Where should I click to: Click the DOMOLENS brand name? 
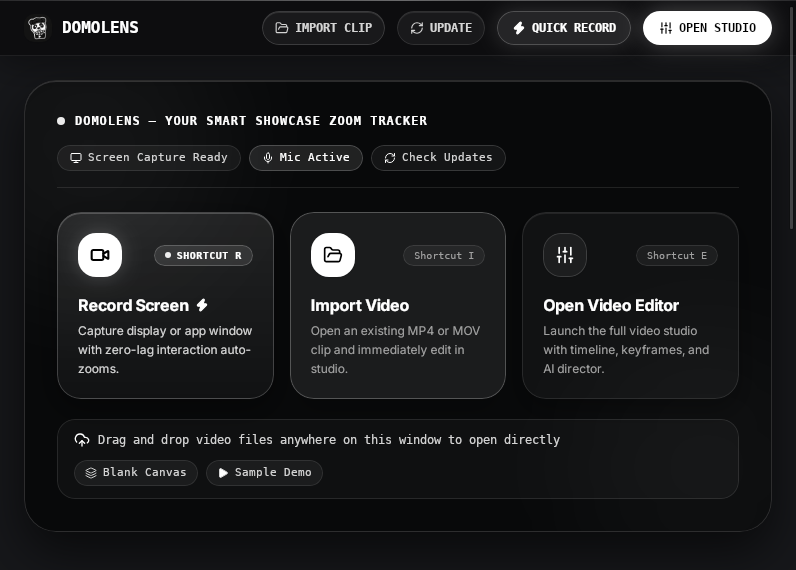(x=100, y=27)
